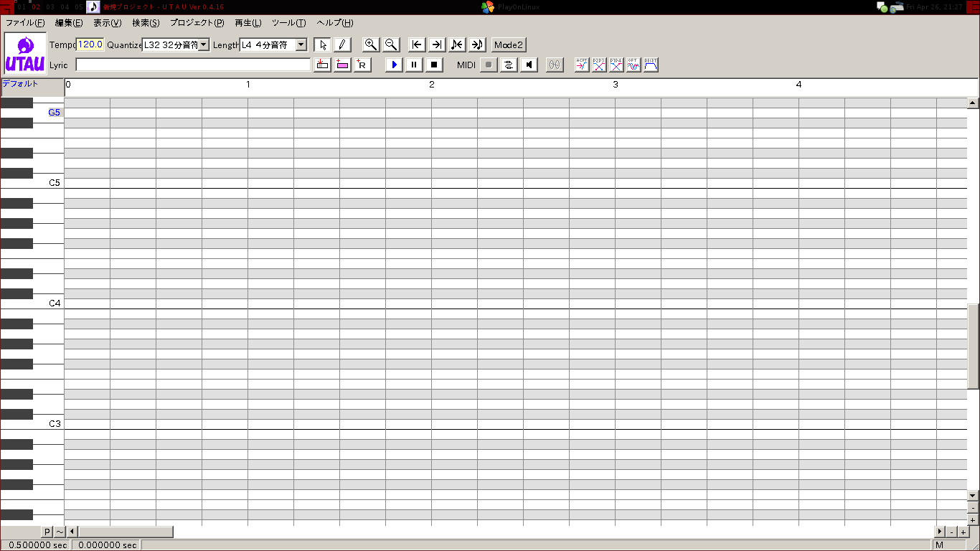Image resolution: width=980 pixels, height=551 pixels.
Task: Click the vertical scrollbar down arrow
Action: click(x=974, y=496)
